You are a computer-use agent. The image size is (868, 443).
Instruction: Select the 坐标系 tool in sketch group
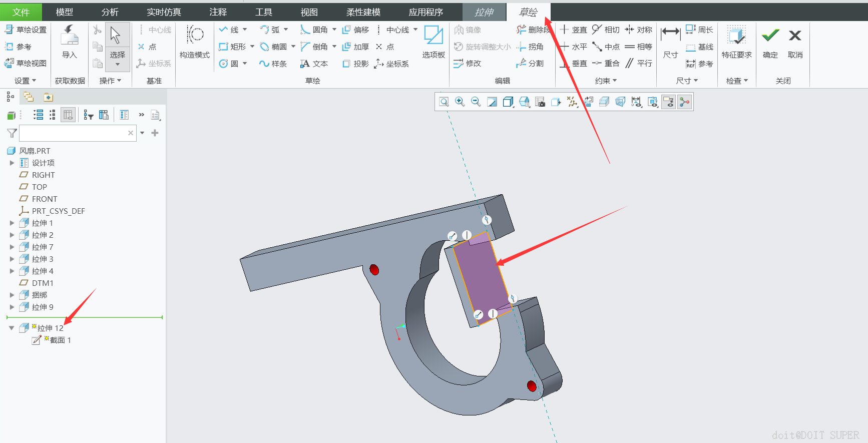coord(392,64)
